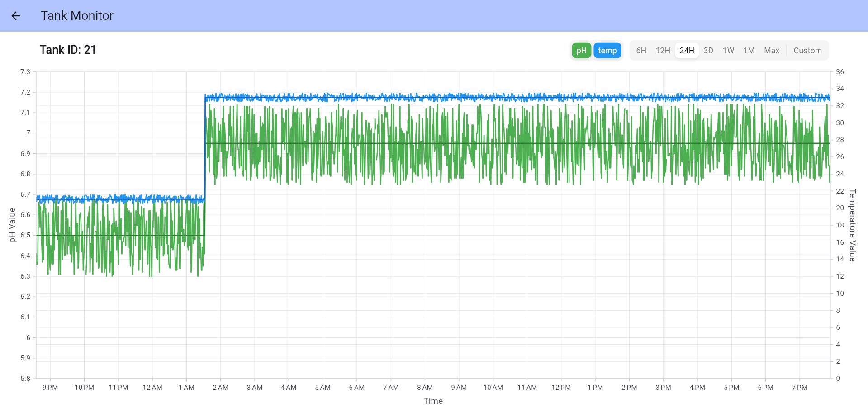Click the 3 PM time axis tick
868x412 pixels.
click(x=663, y=388)
